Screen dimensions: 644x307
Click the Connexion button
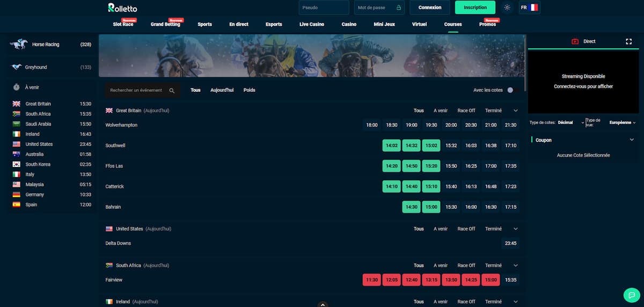point(430,8)
